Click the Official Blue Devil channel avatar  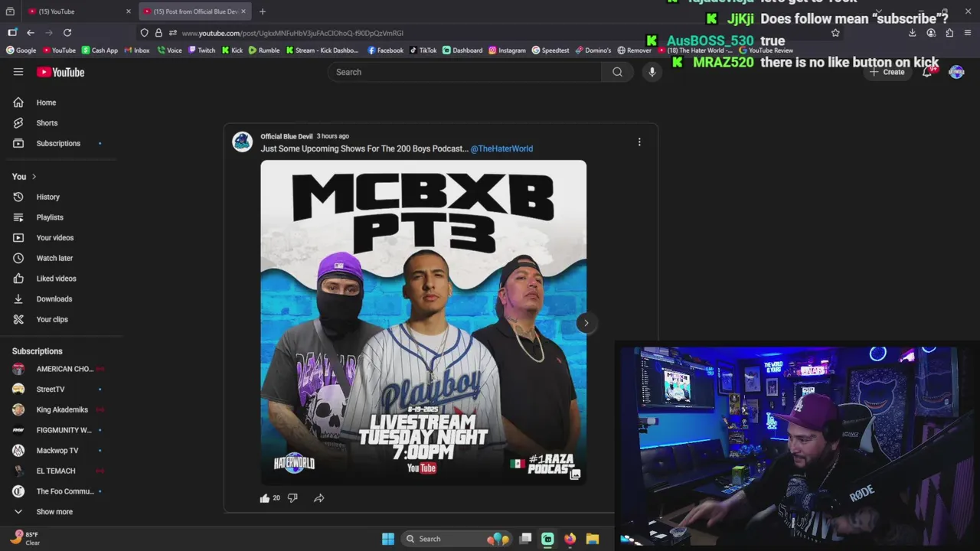243,142
